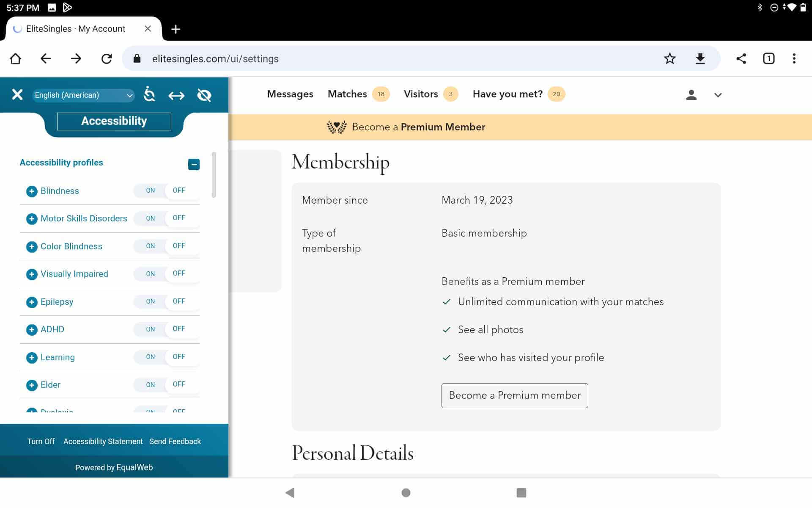Turn ON the Visually Impaired profile
This screenshot has height=508, width=812.
click(x=150, y=274)
